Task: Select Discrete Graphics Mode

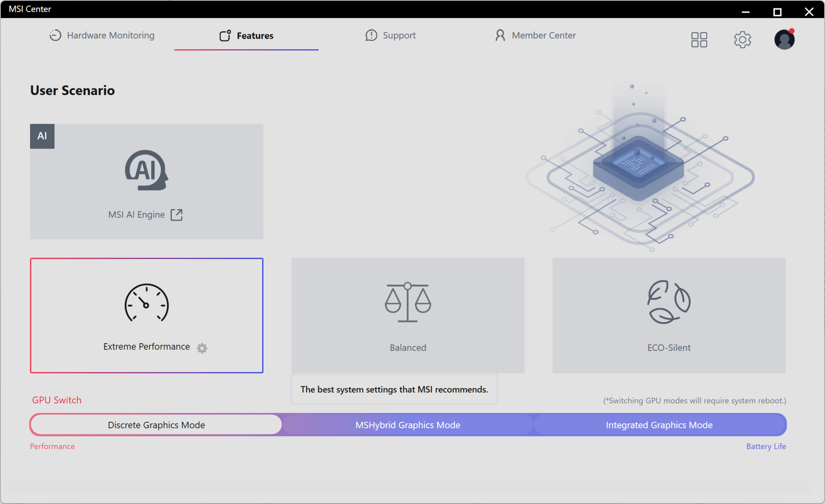Action: coord(156,425)
